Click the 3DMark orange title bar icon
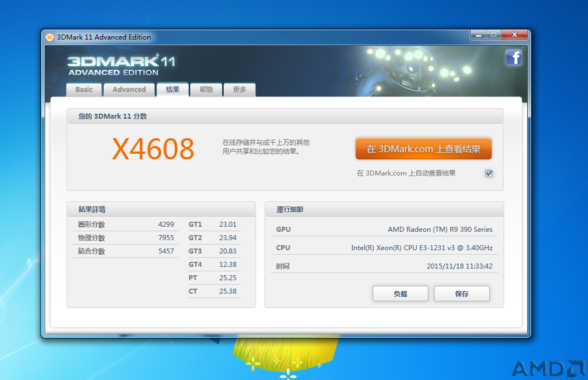The width and height of the screenshot is (588, 380). [50, 37]
